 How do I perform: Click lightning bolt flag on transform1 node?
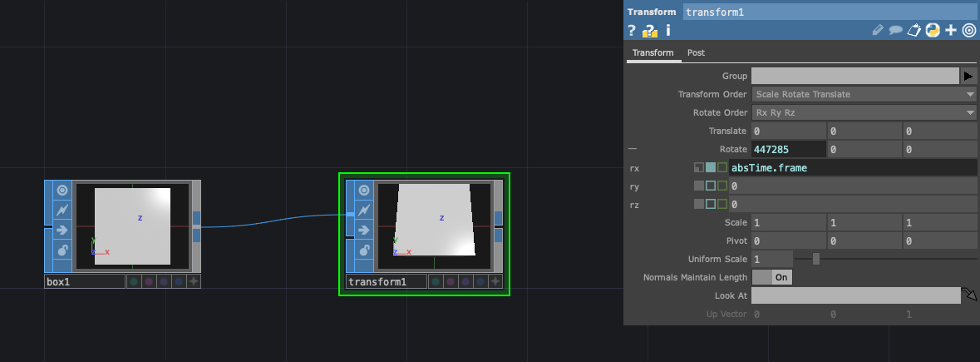(x=364, y=210)
